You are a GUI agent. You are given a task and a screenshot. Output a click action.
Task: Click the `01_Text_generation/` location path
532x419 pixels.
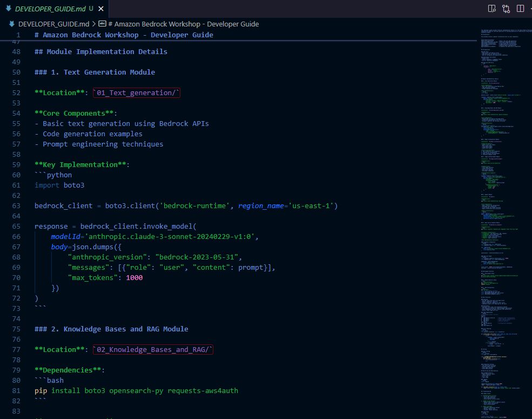136,93
